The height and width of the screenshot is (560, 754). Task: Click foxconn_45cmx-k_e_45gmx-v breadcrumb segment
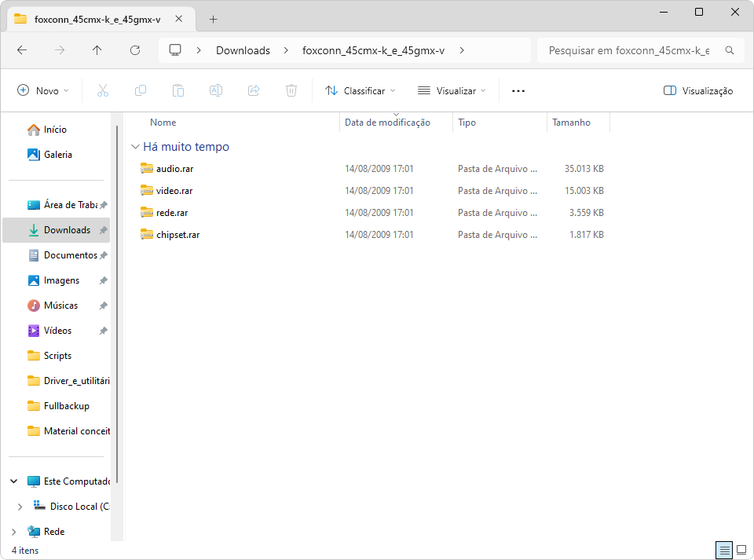pyautogui.click(x=373, y=50)
